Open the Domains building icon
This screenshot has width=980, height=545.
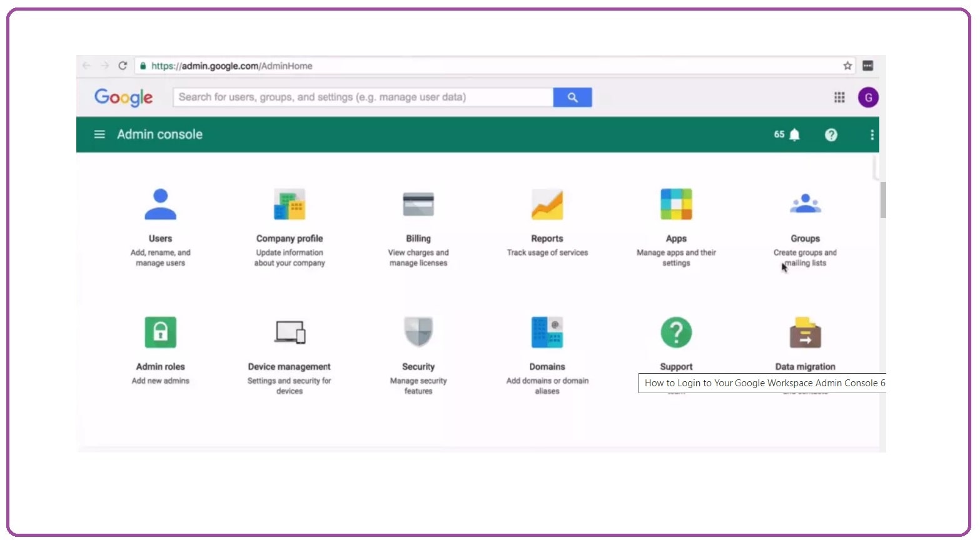coord(547,332)
